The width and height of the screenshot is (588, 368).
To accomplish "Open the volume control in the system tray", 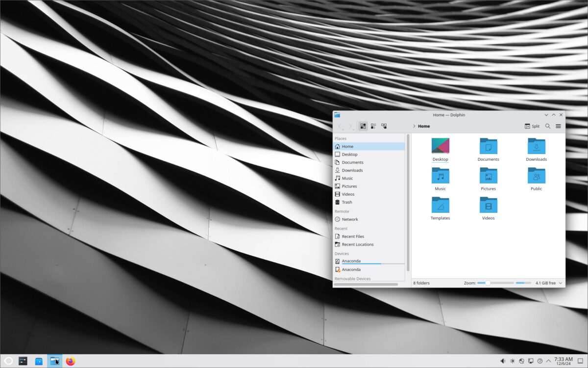I will (503, 361).
